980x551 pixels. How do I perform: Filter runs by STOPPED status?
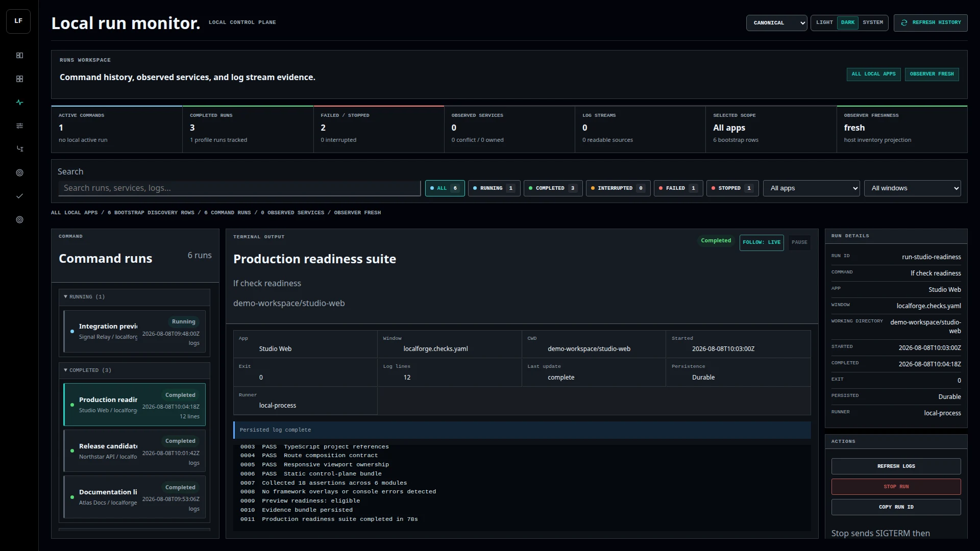[732, 188]
